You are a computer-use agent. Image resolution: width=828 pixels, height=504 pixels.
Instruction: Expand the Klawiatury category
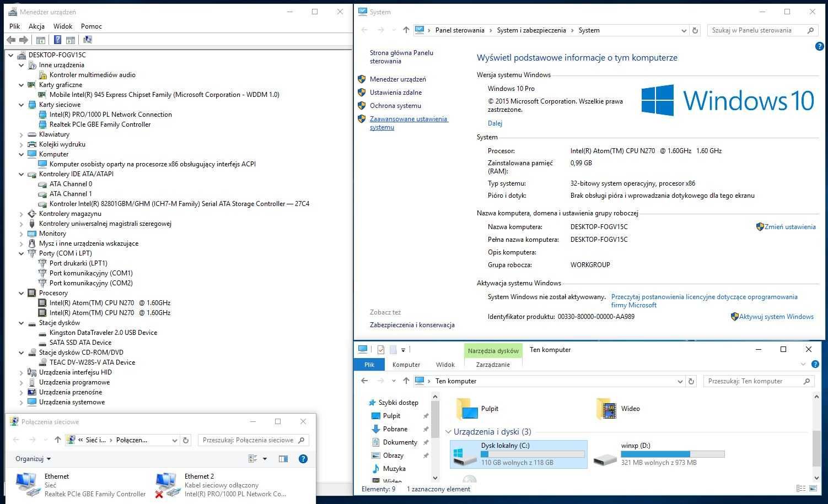(x=21, y=134)
